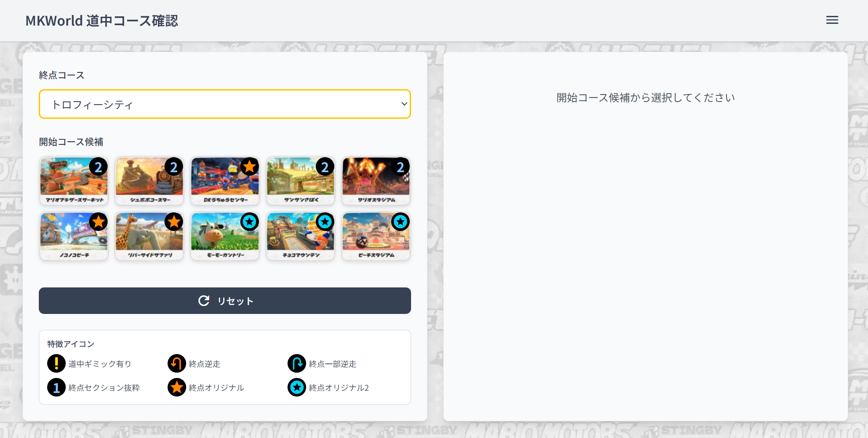Click the 終点セクション抜粋 number 1 legend icon

click(x=56, y=387)
